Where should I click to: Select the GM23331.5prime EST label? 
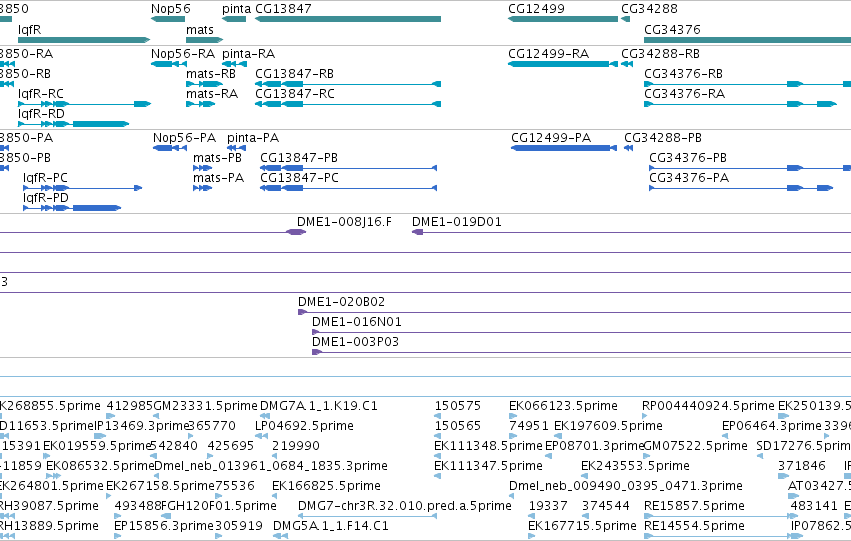coord(205,406)
